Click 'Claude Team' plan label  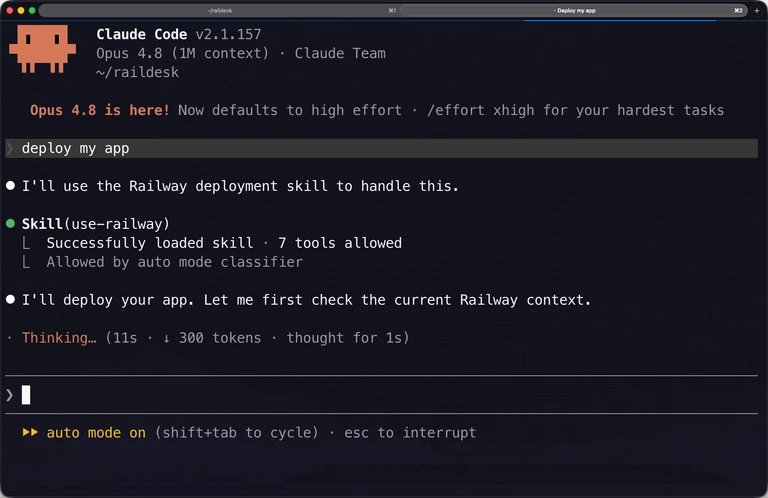coord(340,53)
